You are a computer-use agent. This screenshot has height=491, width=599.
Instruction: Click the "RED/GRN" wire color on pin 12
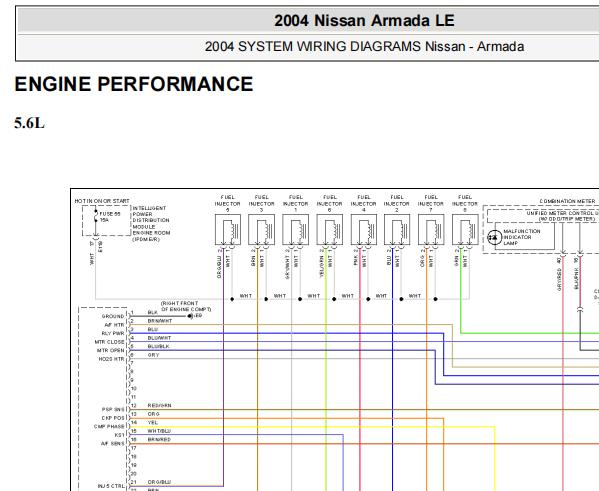point(159,405)
